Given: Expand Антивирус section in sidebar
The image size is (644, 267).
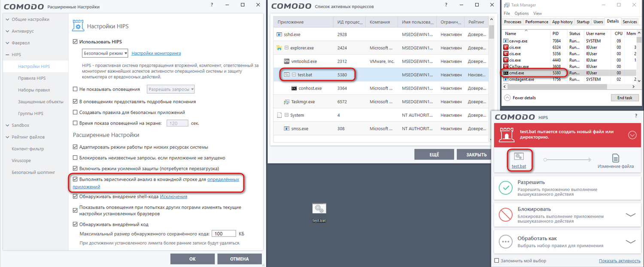Looking at the screenshot, I should click(7, 31).
